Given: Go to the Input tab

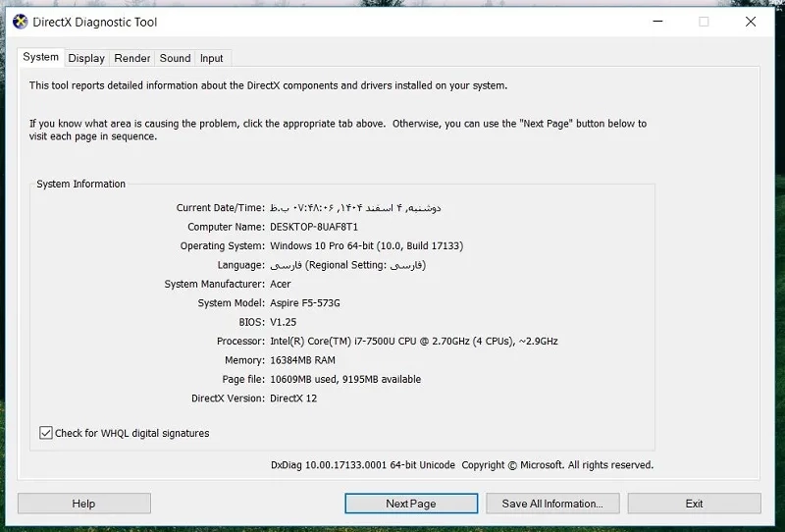Looking at the screenshot, I should [212, 58].
